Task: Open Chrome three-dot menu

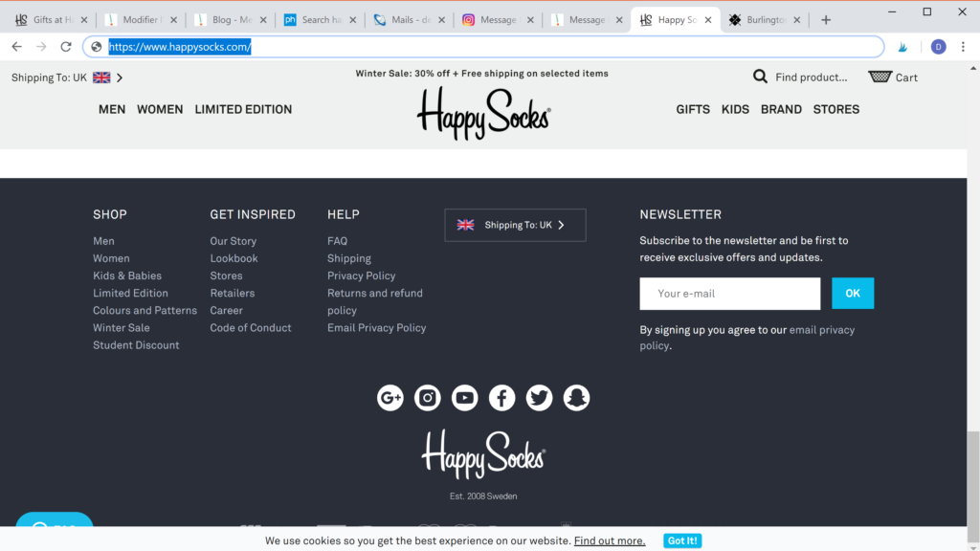Action: tap(963, 47)
